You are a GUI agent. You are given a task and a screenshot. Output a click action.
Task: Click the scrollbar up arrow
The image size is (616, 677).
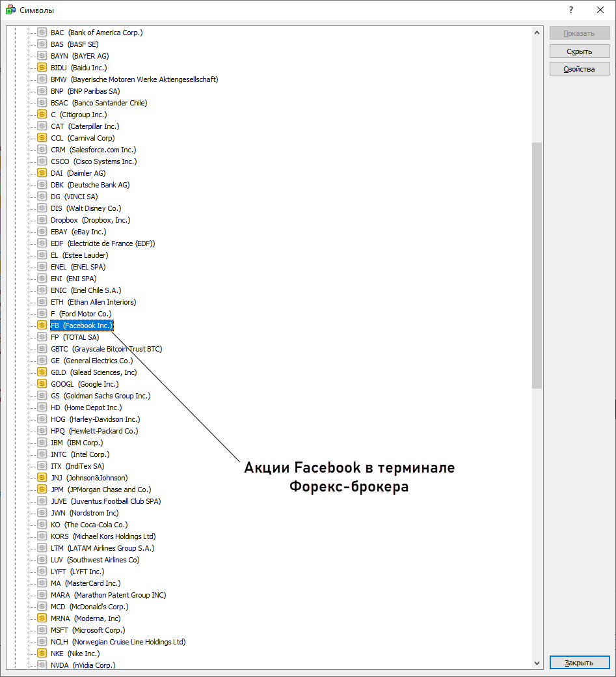pyautogui.click(x=537, y=33)
